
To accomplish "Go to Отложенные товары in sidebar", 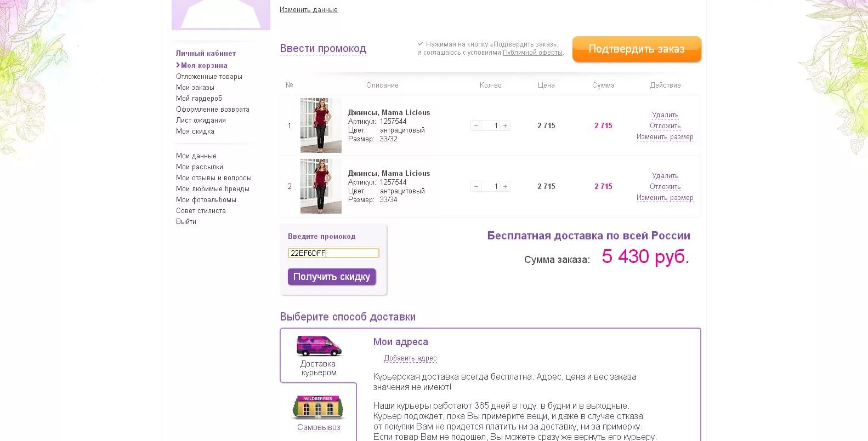I will [209, 77].
